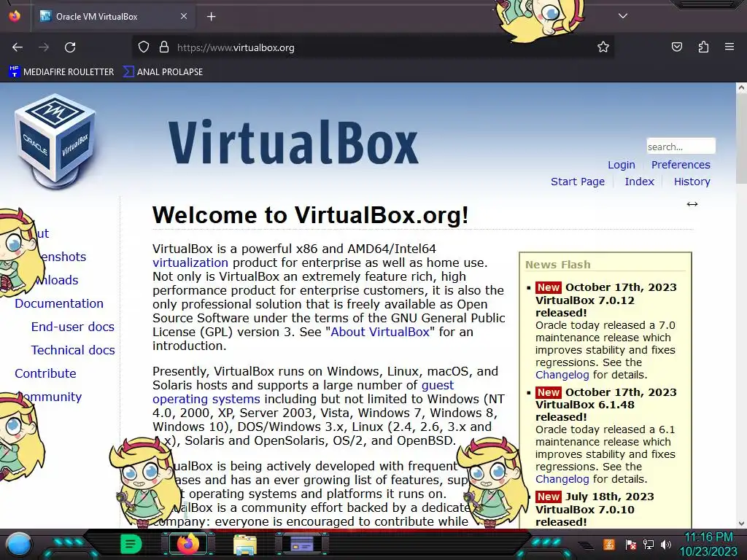Click the site search box

[x=681, y=146]
